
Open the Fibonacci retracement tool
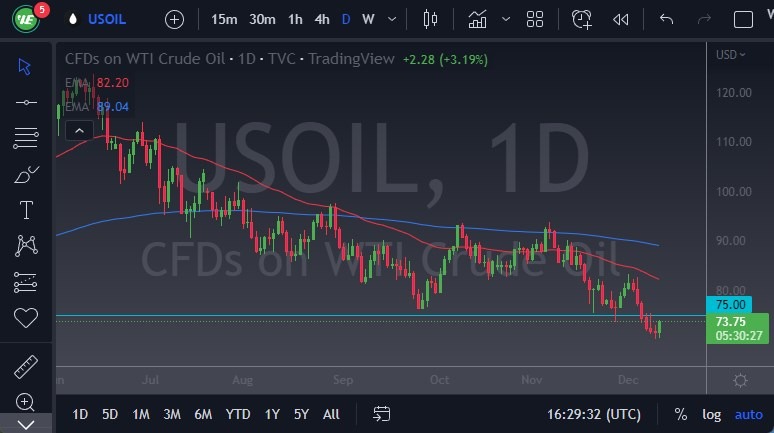tap(26, 138)
